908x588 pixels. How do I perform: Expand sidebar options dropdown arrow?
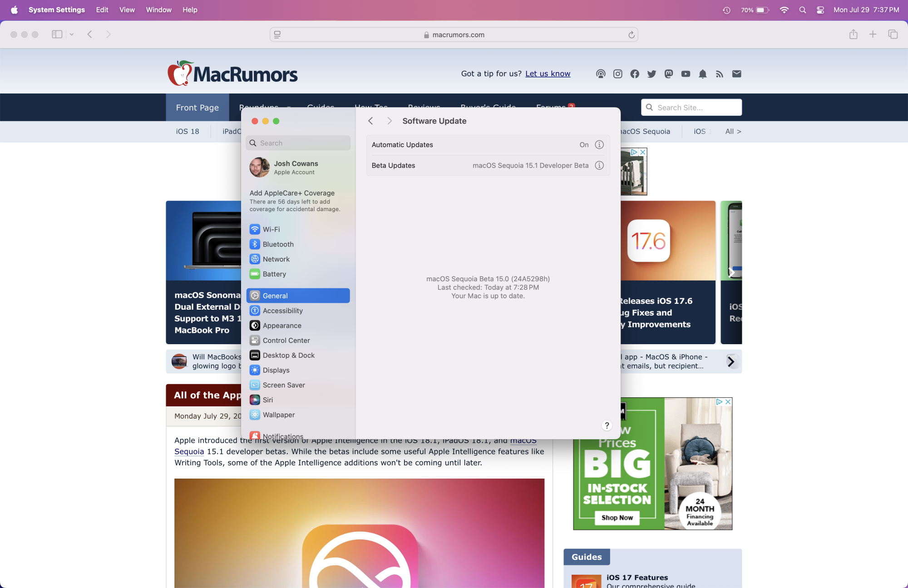point(72,35)
